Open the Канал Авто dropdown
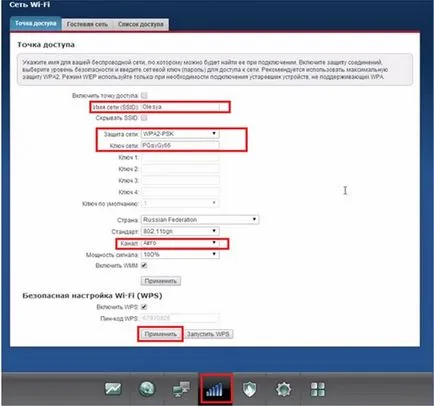Screen dimensions: 434x406 point(180,243)
